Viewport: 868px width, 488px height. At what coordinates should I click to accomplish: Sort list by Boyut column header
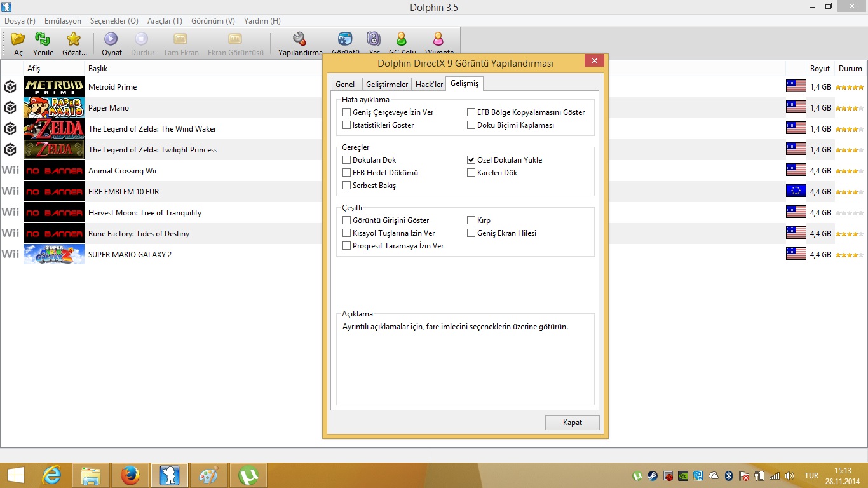pos(820,69)
